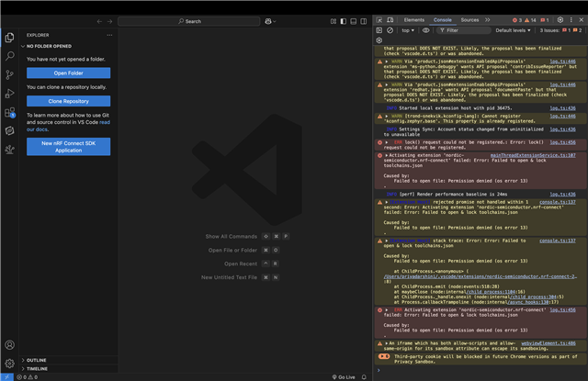The width and height of the screenshot is (588, 381).
Task: Collapse the No Folder Opened section
Action: 70,46
